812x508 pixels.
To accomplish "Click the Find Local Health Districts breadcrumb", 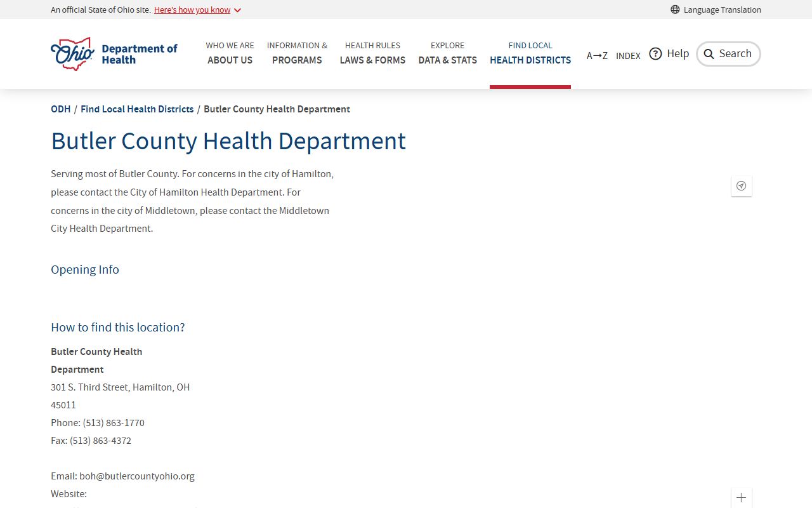I will coord(137,109).
